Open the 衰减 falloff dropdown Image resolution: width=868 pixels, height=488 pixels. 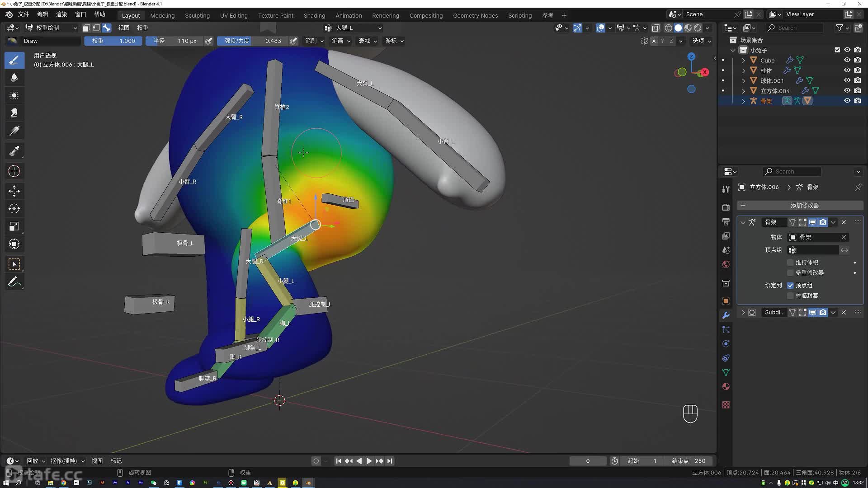[368, 41]
